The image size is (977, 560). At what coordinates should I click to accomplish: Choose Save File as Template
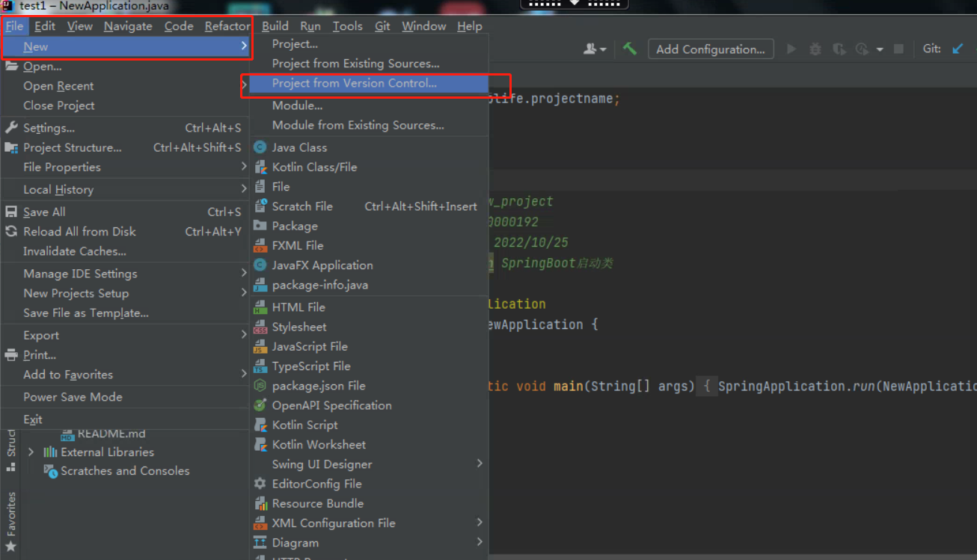[x=124, y=313]
